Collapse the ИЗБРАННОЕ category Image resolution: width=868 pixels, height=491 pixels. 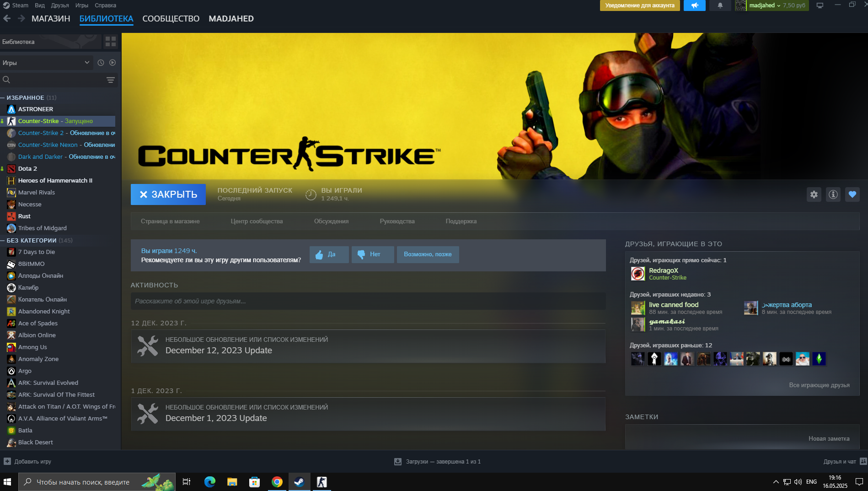pyautogui.click(x=3, y=97)
